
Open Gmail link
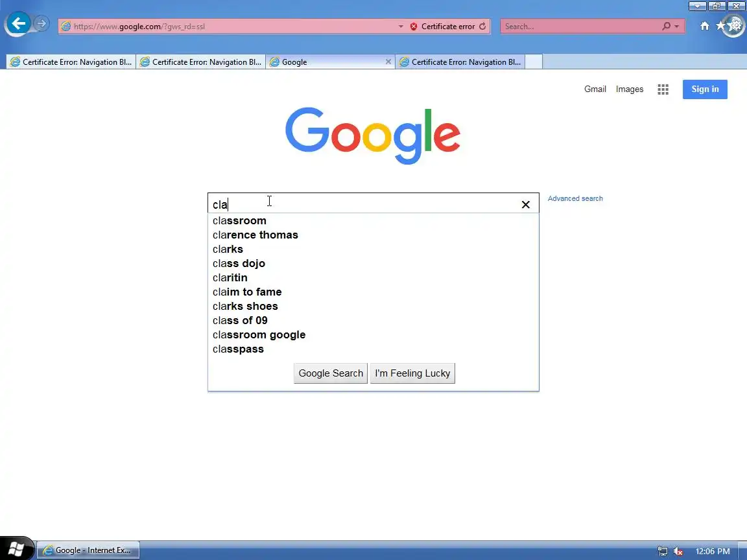[x=595, y=89]
